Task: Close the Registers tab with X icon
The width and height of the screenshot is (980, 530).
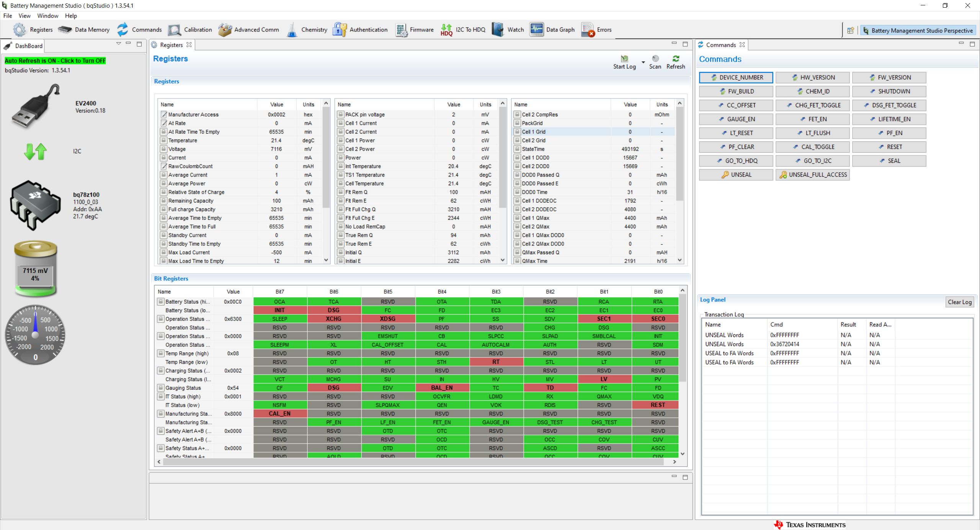Action: [189, 45]
